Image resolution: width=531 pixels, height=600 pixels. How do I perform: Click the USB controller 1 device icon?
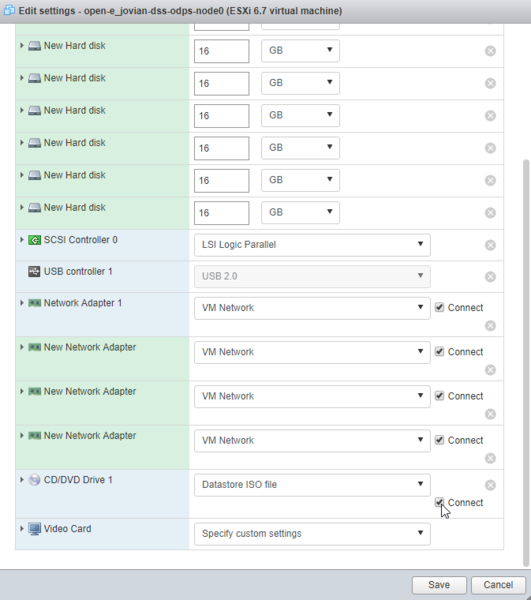34,272
